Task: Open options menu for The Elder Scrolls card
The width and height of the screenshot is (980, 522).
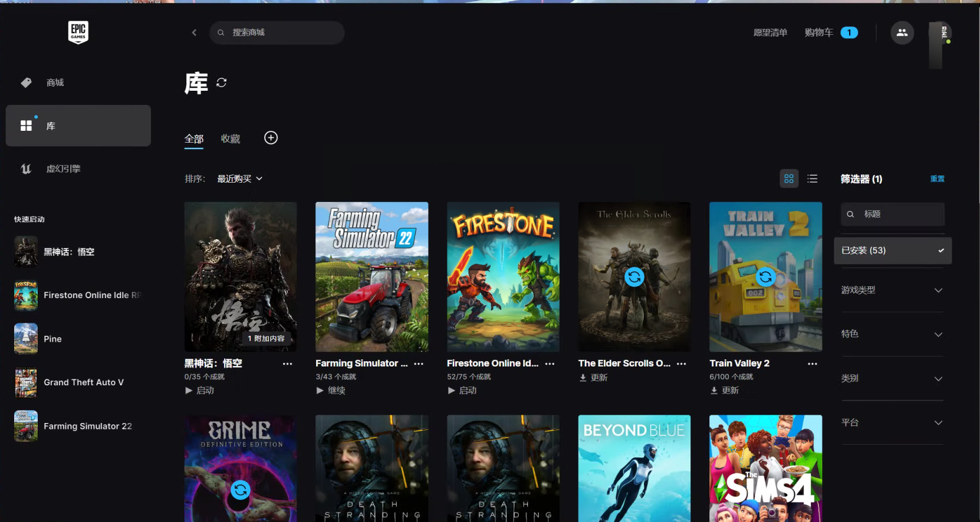Action: point(681,364)
